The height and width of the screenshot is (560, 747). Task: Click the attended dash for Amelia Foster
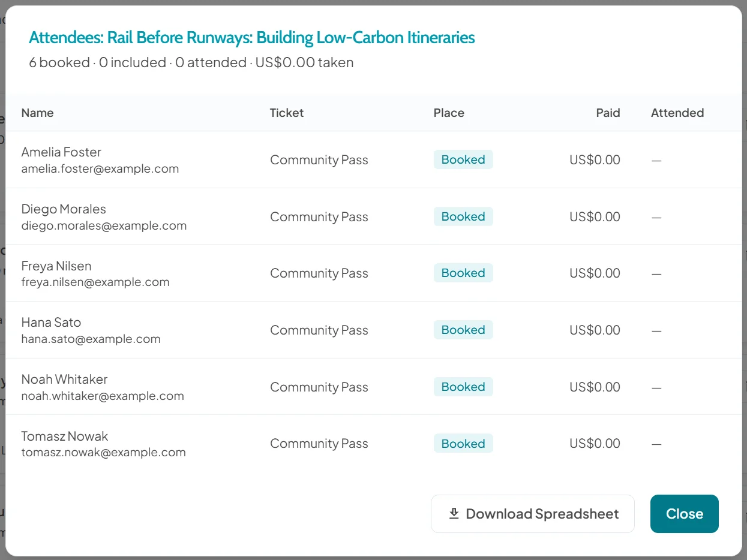tap(656, 161)
